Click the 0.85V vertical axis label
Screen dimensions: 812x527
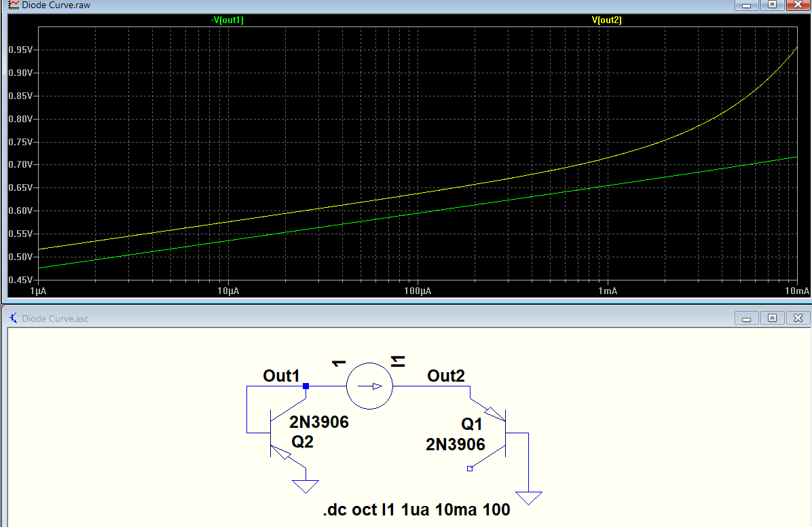tap(21, 96)
